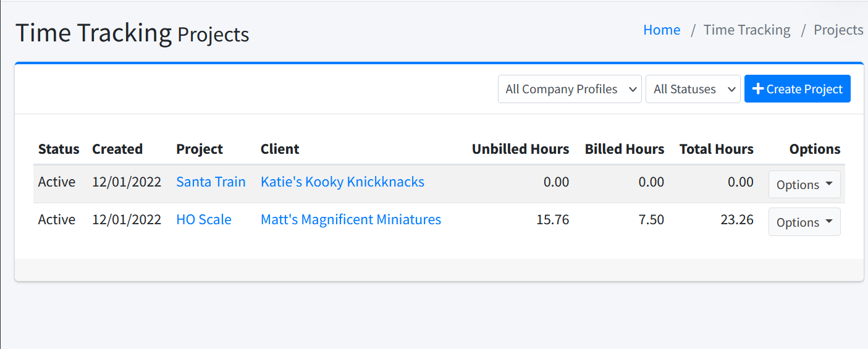This screenshot has width=868, height=349.
Task: Click the Projects breadcrumb item
Action: pyautogui.click(x=838, y=30)
